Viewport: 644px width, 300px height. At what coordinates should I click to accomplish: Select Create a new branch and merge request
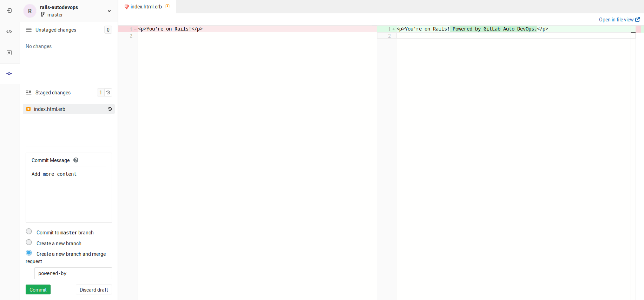coord(29,253)
